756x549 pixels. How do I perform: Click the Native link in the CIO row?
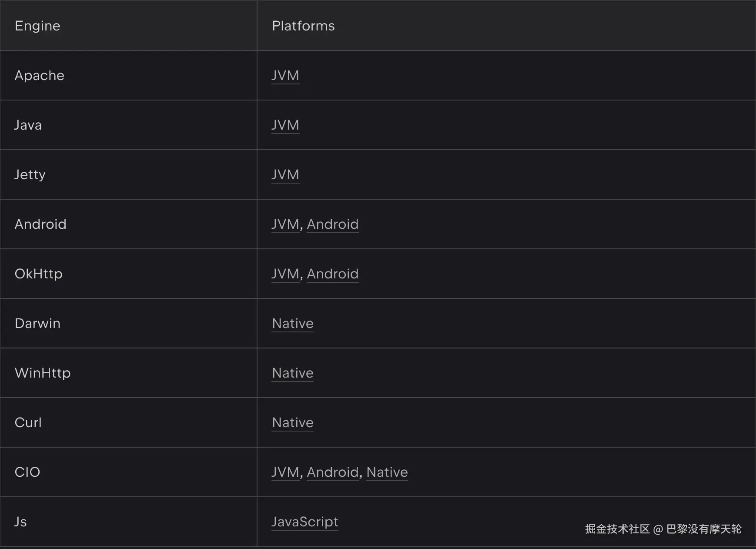point(387,472)
